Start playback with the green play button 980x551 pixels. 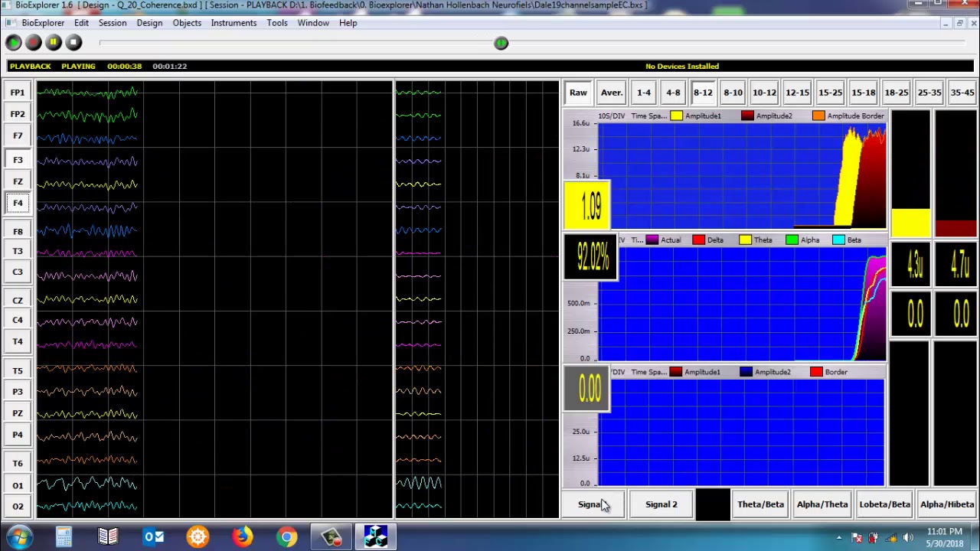pos(13,43)
